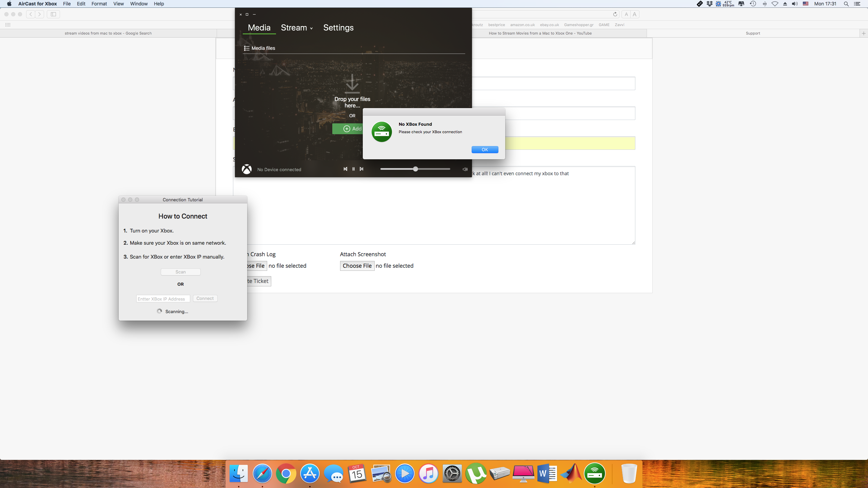This screenshot has width=868, height=488.
Task: Open the system volume menu bar icon
Action: 794,4
